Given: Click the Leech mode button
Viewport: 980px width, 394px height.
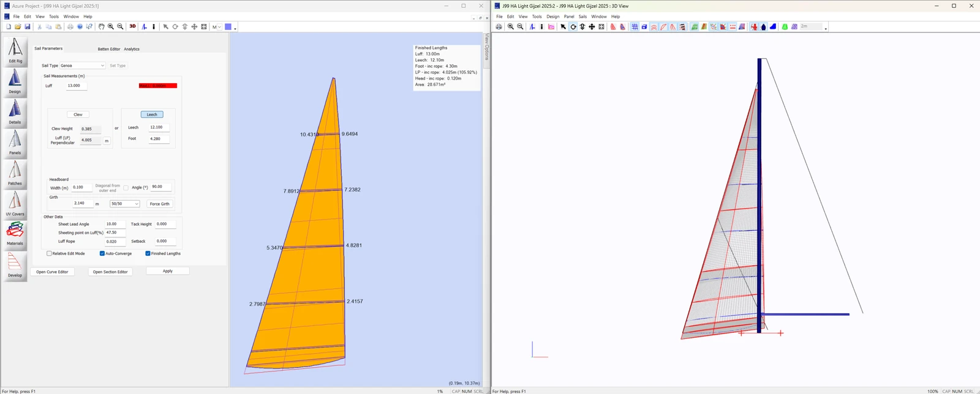Looking at the screenshot, I should (x=152, y=114).
